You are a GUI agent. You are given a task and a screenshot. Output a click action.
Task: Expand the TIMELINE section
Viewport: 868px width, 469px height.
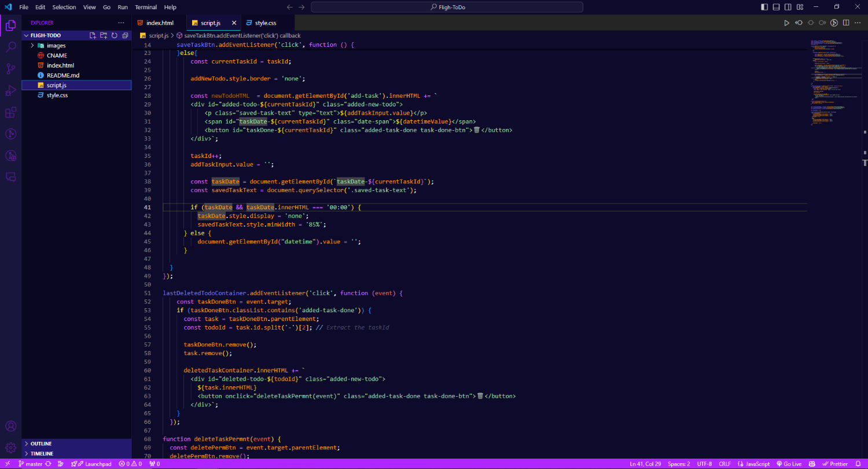[77, 453]
